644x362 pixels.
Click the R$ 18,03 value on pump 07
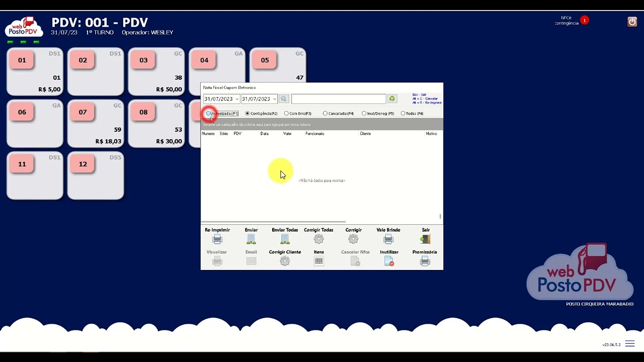(x=108, y=141)
